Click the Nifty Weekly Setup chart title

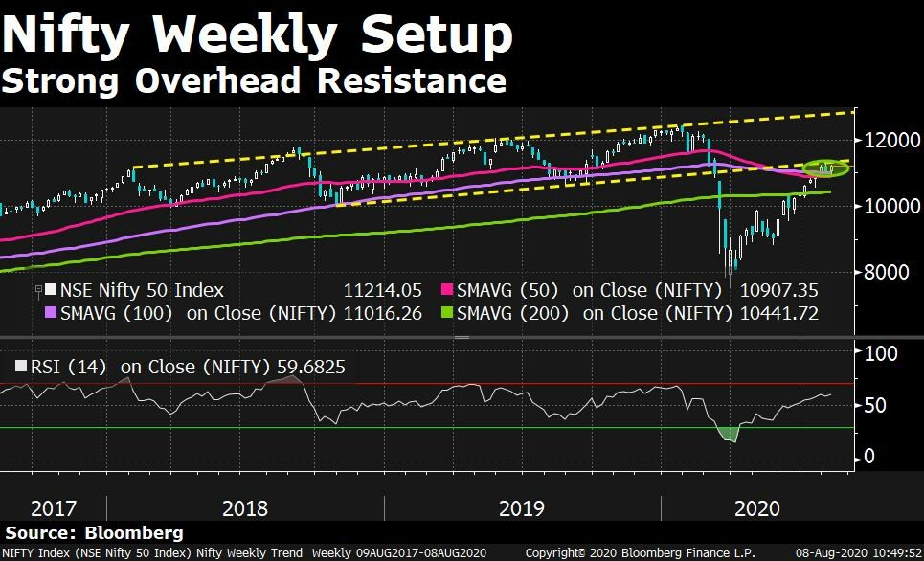257,35
